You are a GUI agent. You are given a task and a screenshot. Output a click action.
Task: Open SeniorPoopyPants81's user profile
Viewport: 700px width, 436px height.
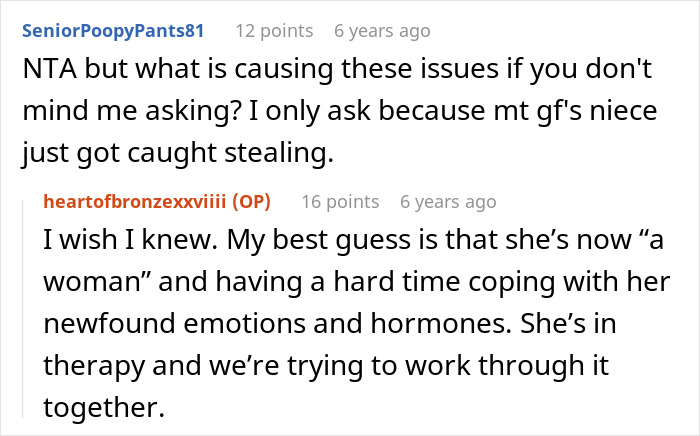point(112,30)
